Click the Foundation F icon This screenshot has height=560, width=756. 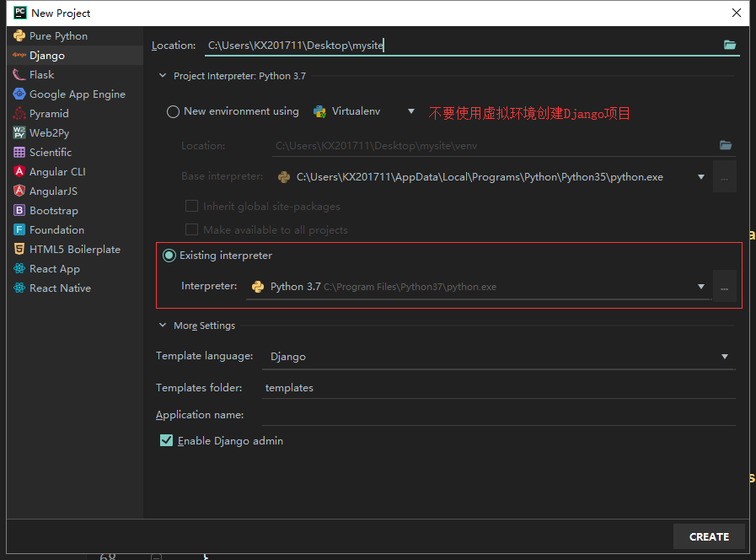(x=19, y=229)
